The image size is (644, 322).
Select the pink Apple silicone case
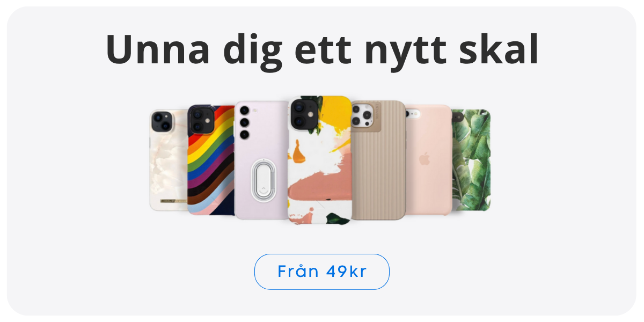tap(428, 159)
